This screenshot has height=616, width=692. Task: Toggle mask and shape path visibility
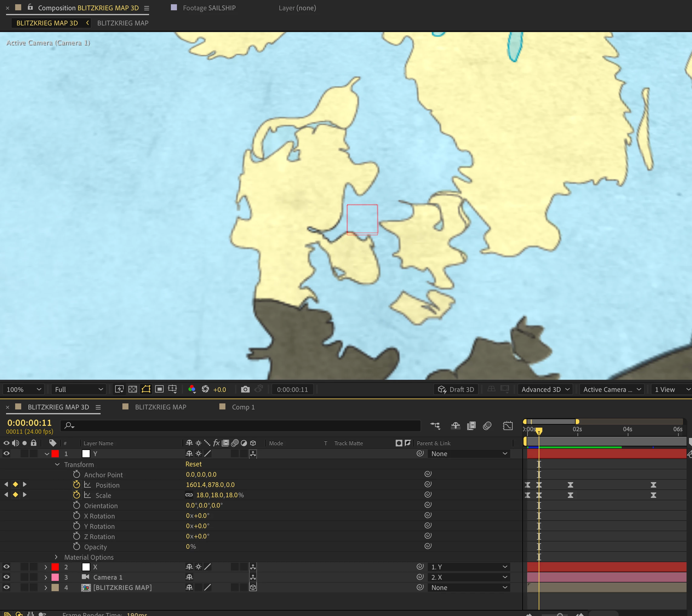[146, 389]
